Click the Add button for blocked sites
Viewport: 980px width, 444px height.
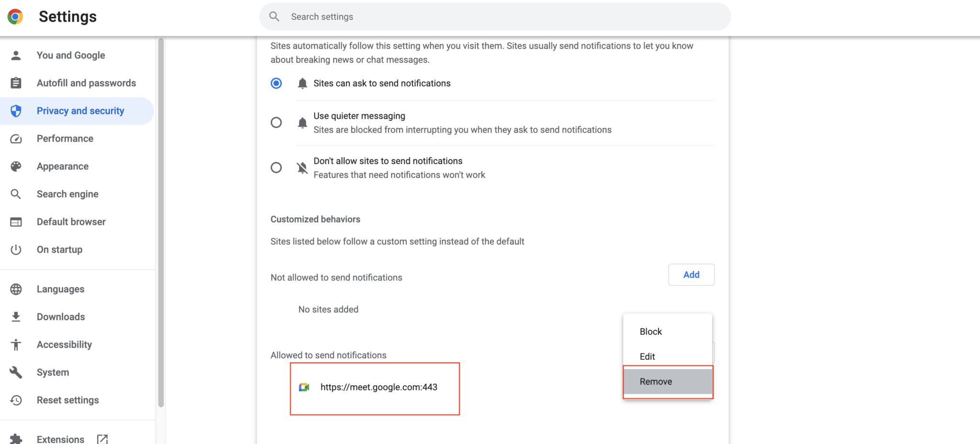(x=691, y=275)
